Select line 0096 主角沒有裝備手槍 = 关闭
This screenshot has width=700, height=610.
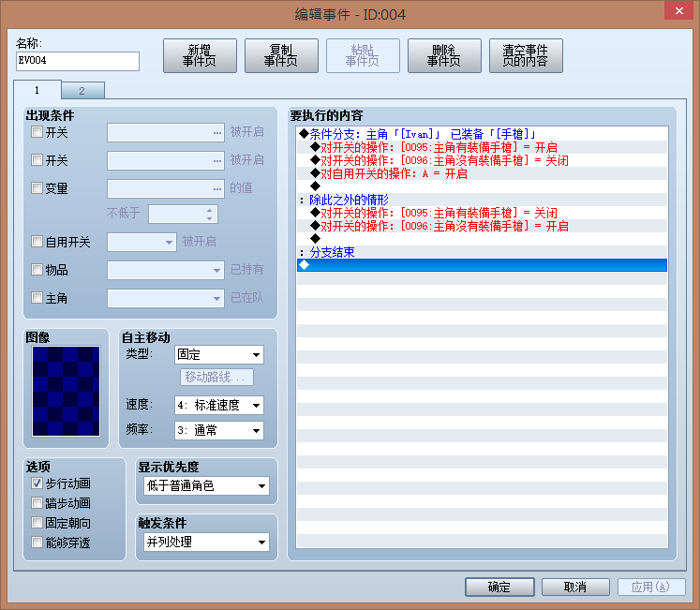[x=483, y=160]
